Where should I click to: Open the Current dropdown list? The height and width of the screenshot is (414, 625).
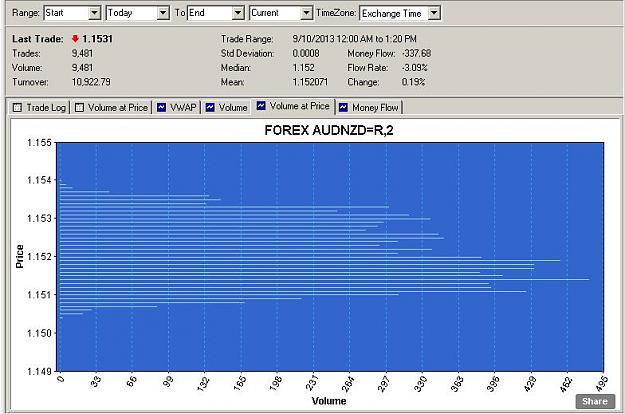pos(306,13)
